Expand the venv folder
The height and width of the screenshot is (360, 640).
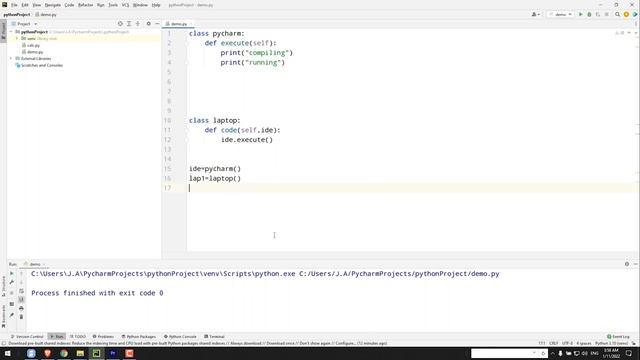click(17, 38)
